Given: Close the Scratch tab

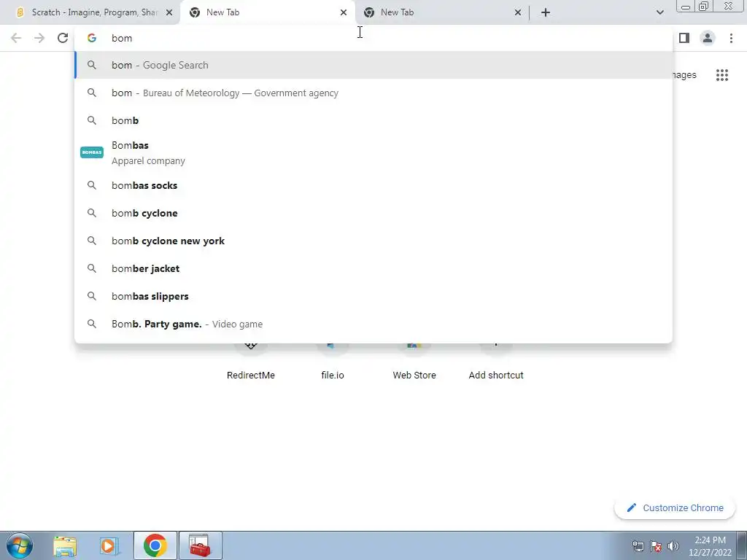Looking at the screenshot, I should (x=169, y=12).
